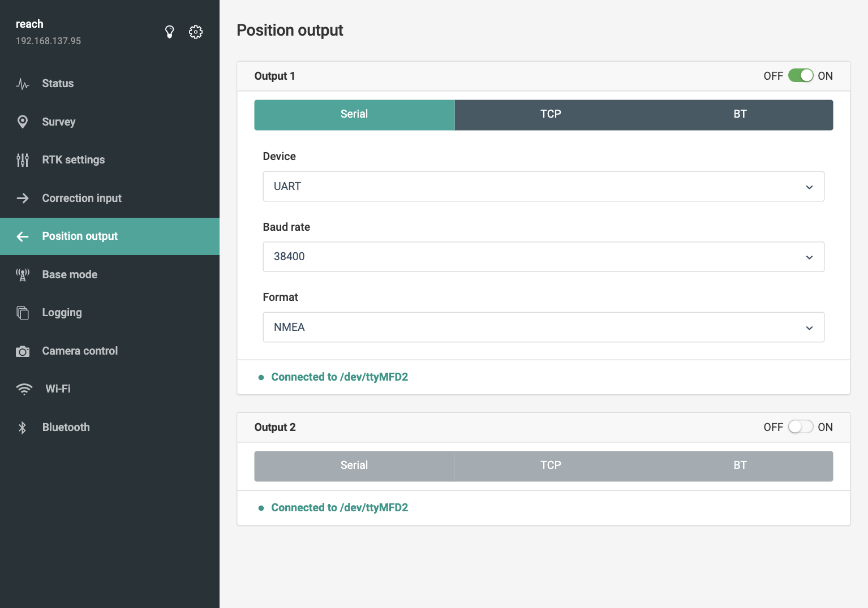Click the Survey map pin icon
Viewport: 868px width, 608px height.
click(23, 122)
